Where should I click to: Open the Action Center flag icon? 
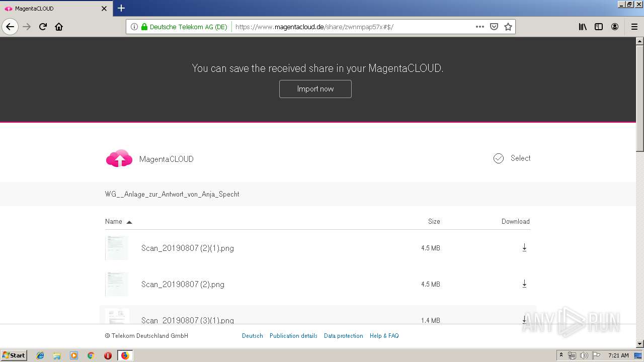coord(596,355)
